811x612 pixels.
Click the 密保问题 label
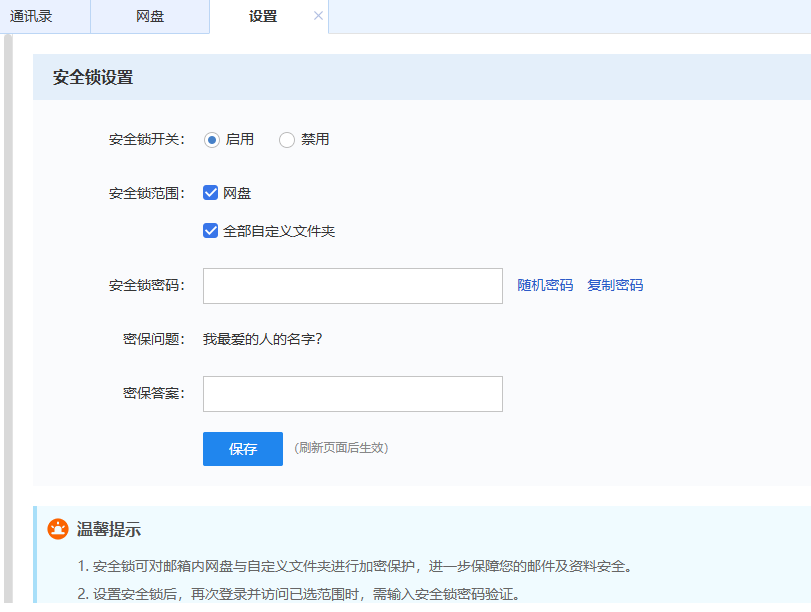[154, 339]
